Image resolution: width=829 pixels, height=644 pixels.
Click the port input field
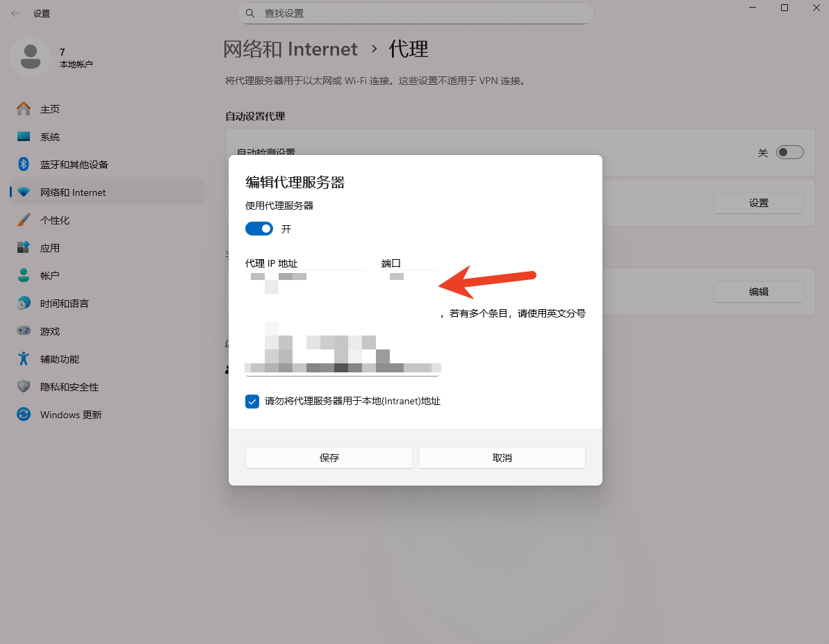410,278
